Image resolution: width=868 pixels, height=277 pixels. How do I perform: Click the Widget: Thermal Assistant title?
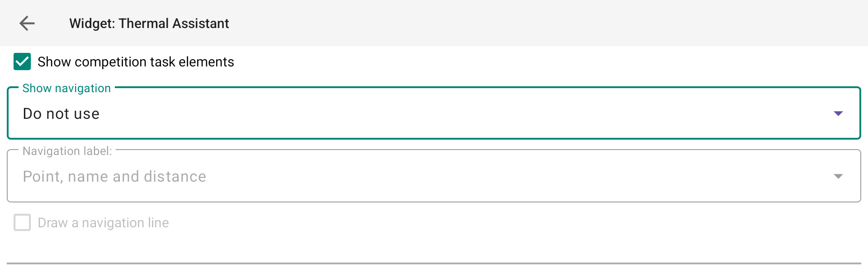coord(149,23)
